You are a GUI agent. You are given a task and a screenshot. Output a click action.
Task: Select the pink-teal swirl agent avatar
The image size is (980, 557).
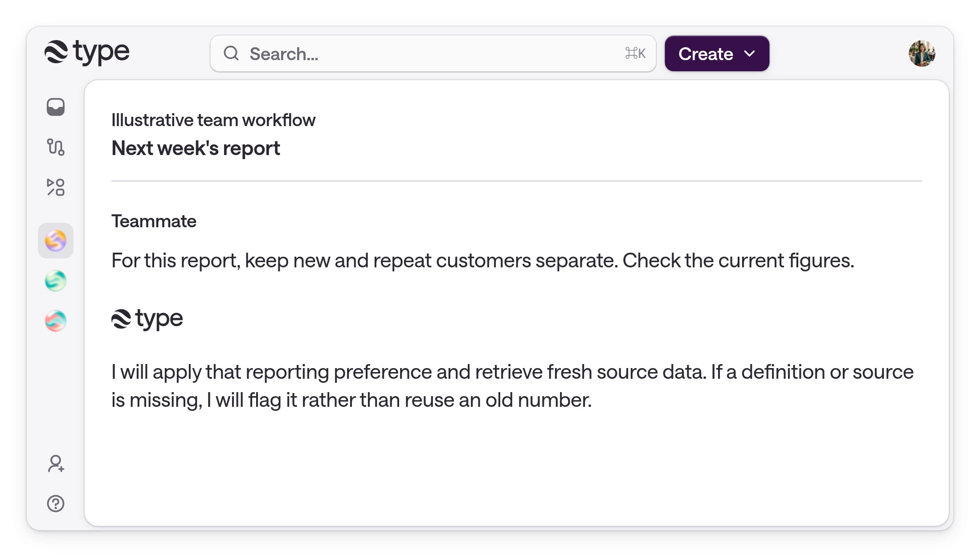click(x=56, y=321)
